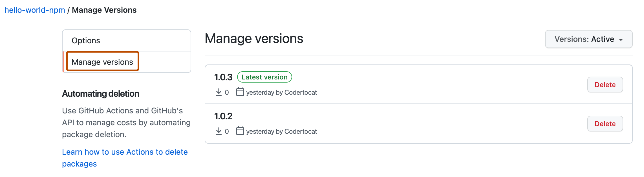Click the Manage Versions breadcrumb label

click(104, 10)
